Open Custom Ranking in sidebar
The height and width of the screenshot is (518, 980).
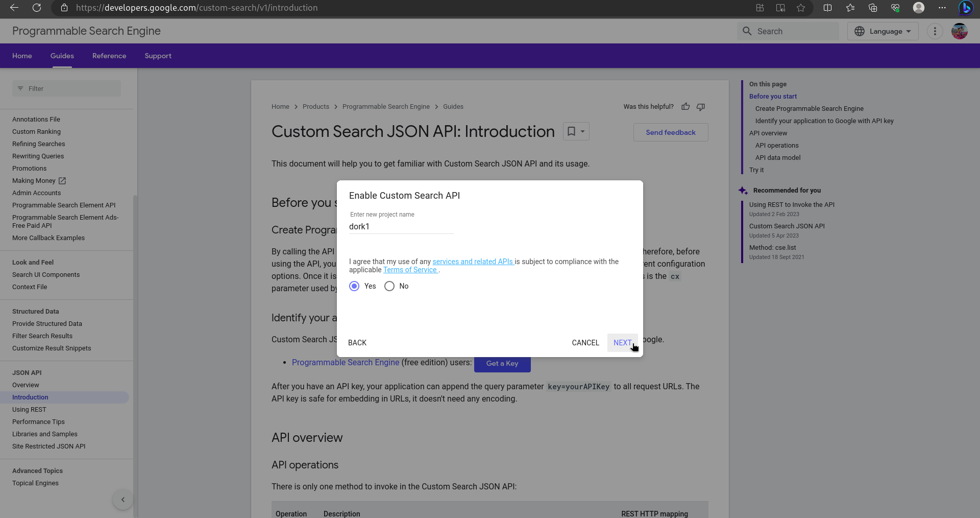tap(36, 132)
